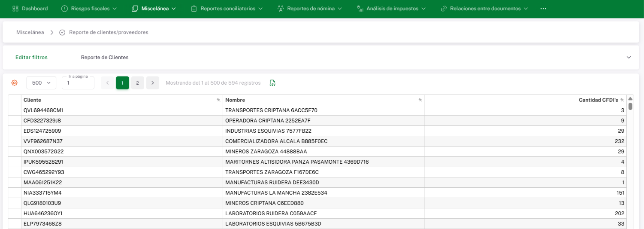Viewport: 644px width, 229px height.
Task: Open the three-dots more menu in navbar
Action: pyautogui.click(x=543, y=9)
